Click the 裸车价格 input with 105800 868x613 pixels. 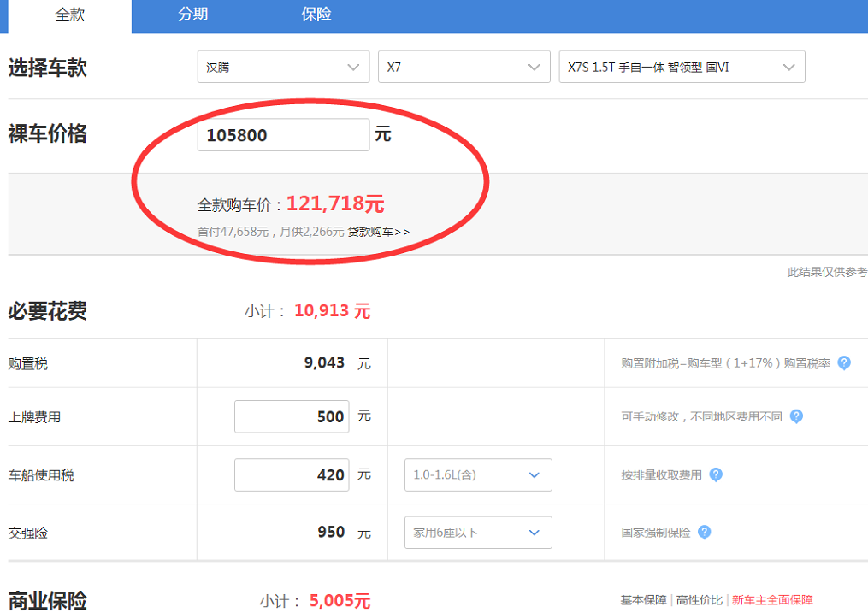pos(283,134)
